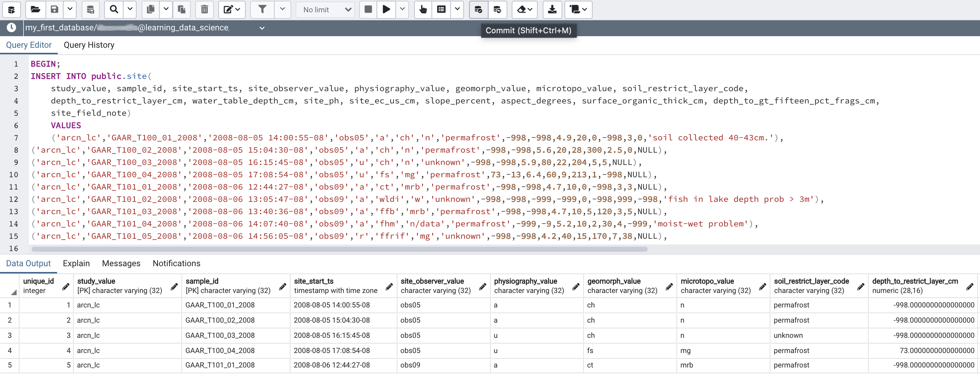980x374 pixels.
Task: Click the Open File folder icon
Action: click(35, 9)
